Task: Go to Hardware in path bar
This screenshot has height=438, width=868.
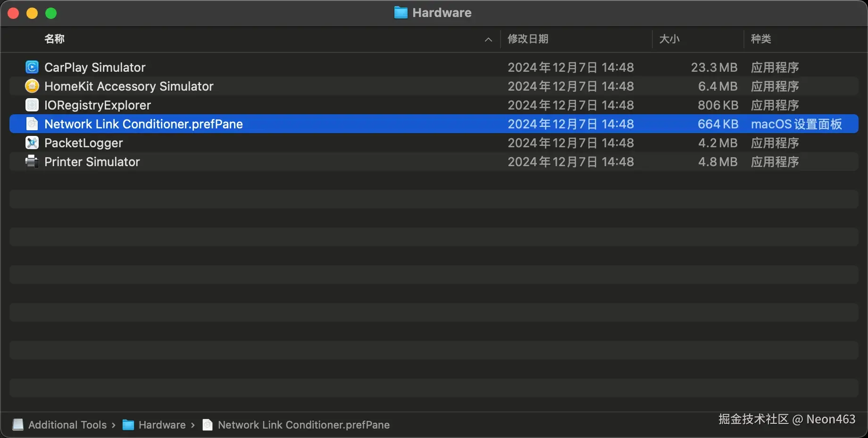Action: (162, 425)
